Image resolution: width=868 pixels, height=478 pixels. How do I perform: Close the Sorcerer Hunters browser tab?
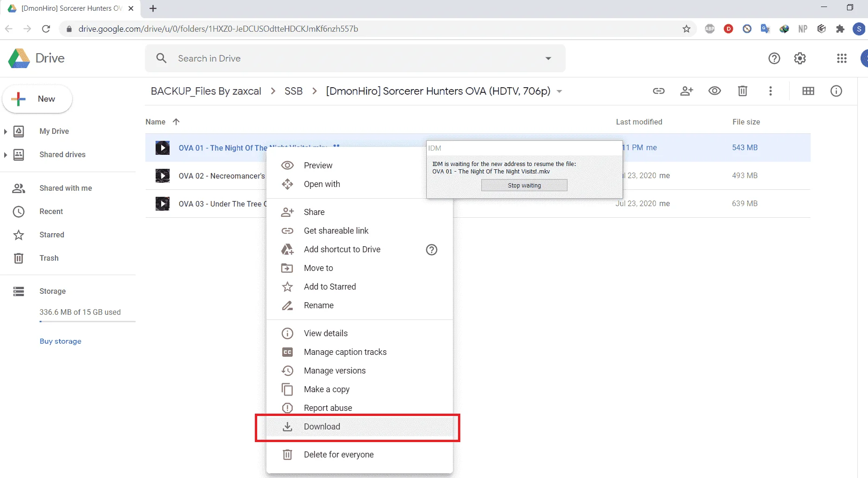[x=131, y=8]
